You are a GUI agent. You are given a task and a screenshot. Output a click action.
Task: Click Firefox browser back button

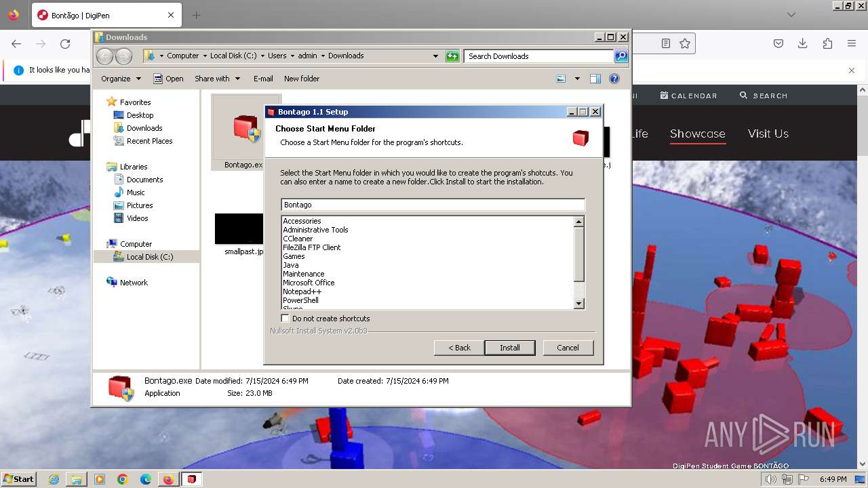[x=16, y=43]
